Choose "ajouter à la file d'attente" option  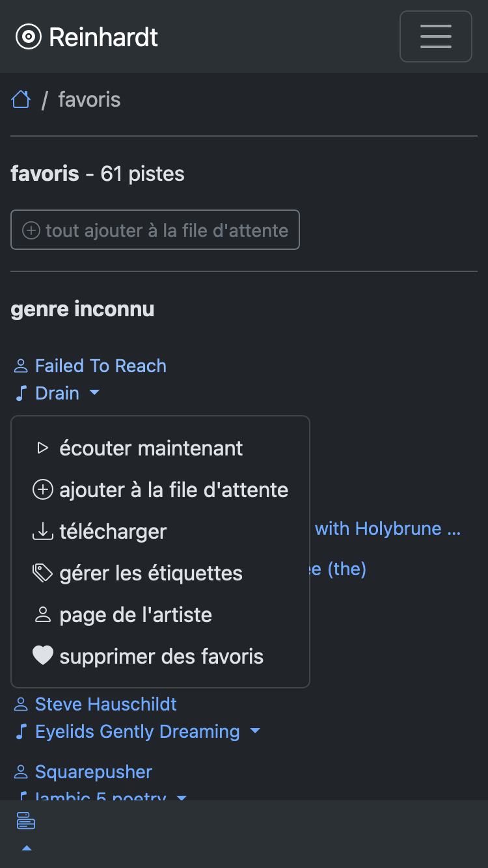tap(173, 490)
